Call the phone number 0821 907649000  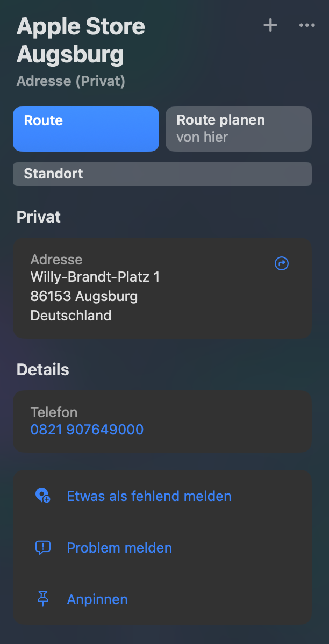click(87, 430)
